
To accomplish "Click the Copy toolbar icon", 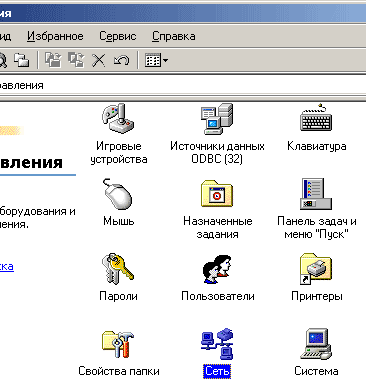I will 22,60.
